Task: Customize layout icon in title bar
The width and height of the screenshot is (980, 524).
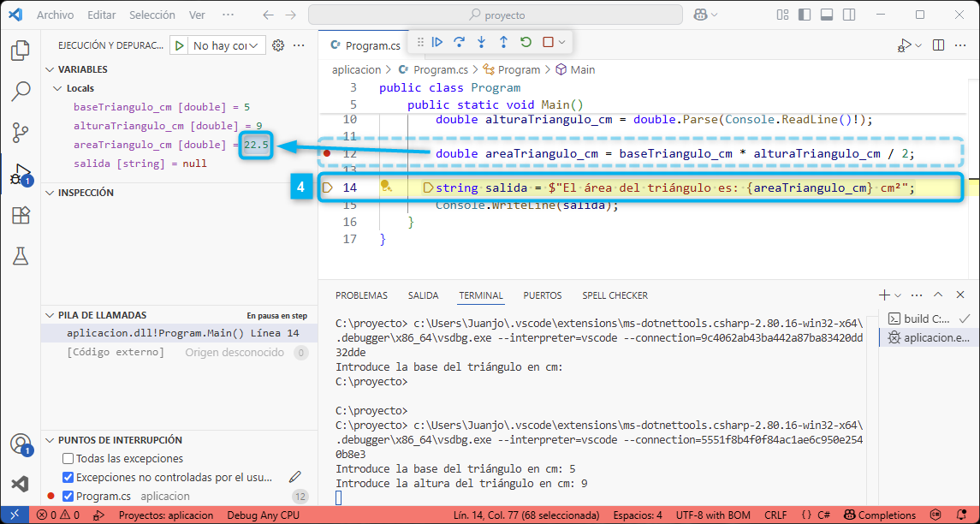Action: pos(782,15)
